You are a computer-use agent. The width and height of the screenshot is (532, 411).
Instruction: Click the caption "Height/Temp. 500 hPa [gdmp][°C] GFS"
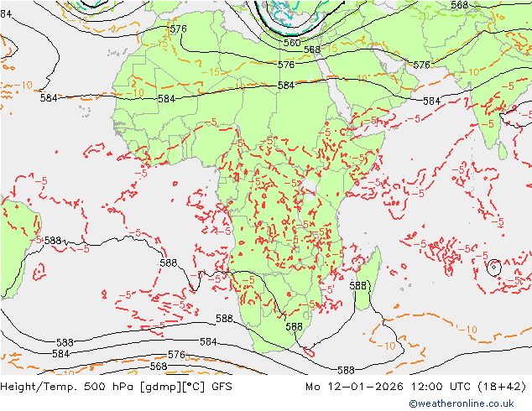(117, 386)
